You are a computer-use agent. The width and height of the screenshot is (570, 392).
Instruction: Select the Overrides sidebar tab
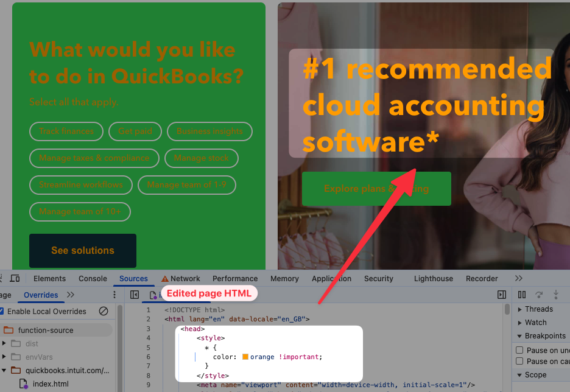[41, 295]
